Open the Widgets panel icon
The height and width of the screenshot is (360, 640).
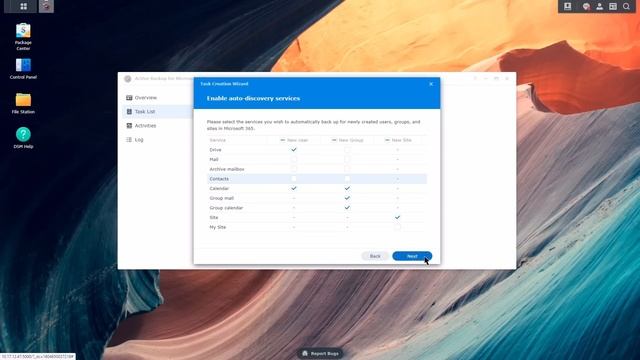click(613, 6)
